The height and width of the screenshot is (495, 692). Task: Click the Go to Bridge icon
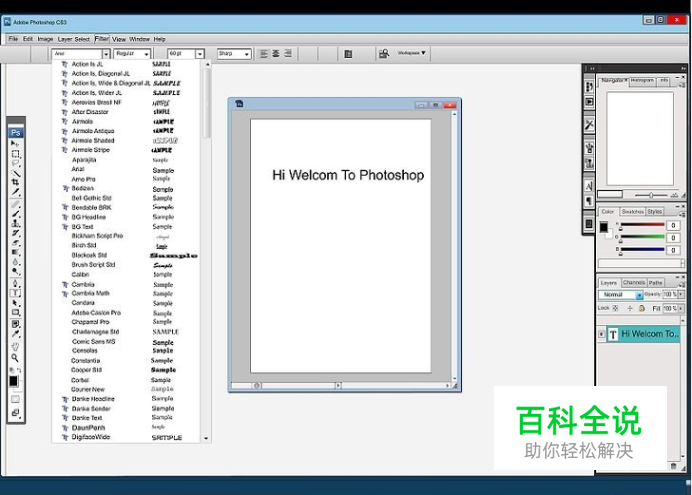[x=384, y=54]
